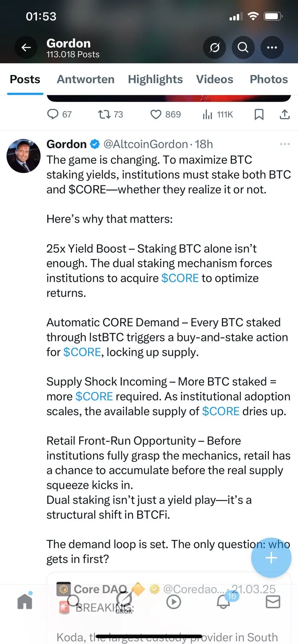Compose new post with blue plus button

(271, 557)
